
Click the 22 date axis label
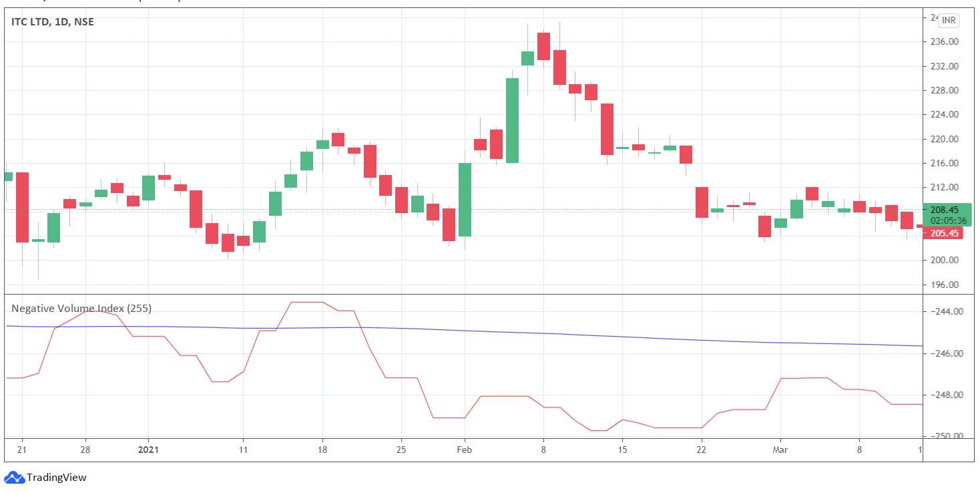701,450
